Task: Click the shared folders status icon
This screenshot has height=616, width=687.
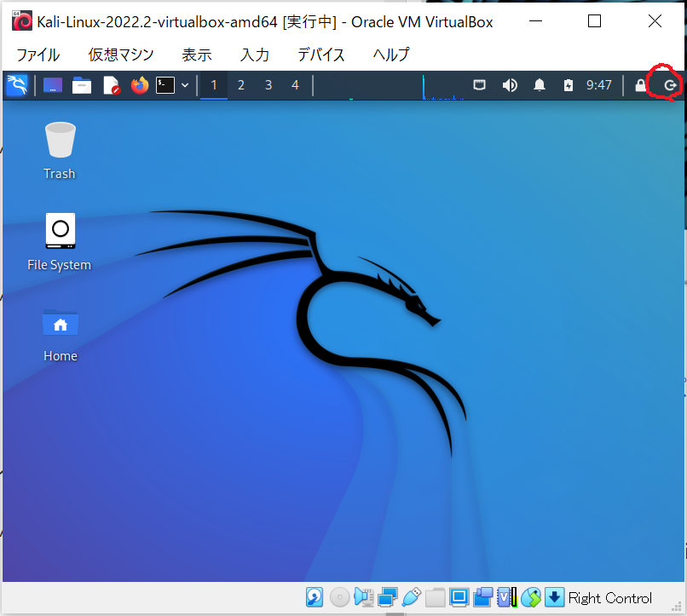Action: point(435,597)
